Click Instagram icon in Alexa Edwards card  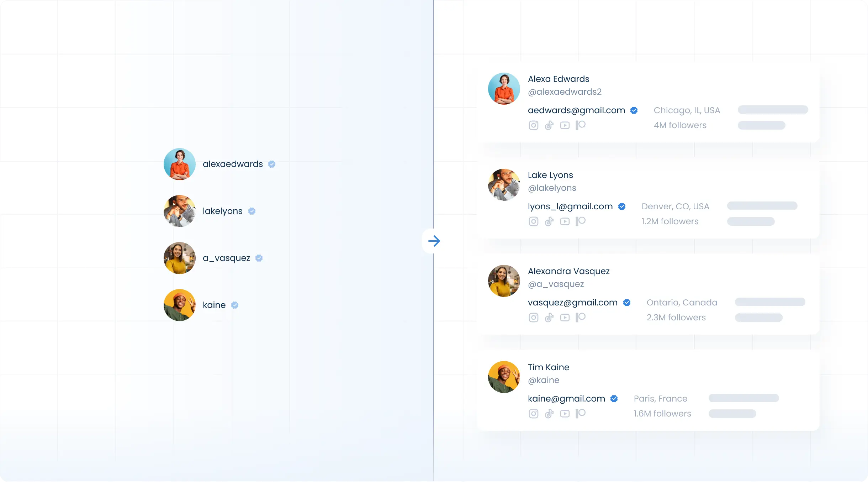pos(533,125)
